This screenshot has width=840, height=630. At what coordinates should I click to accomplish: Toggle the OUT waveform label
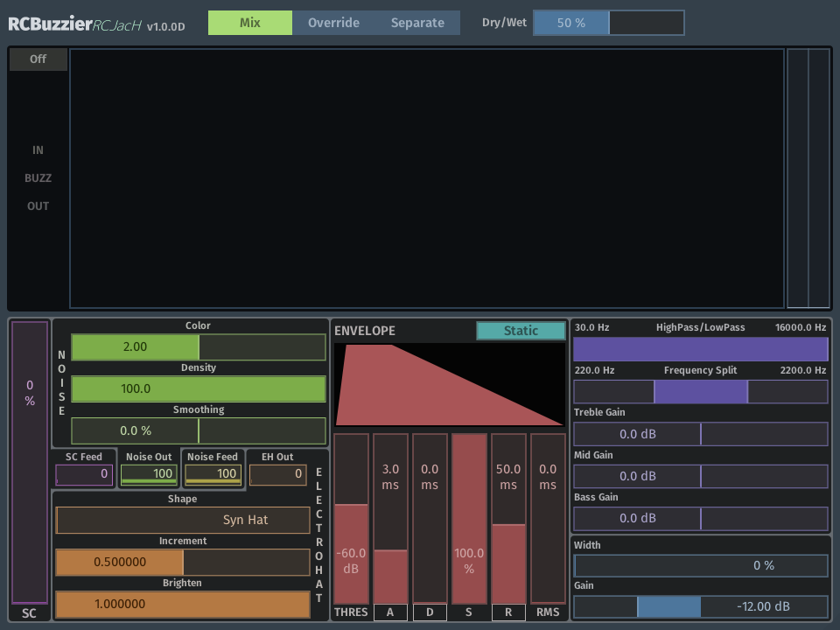[x=38, y=206]
